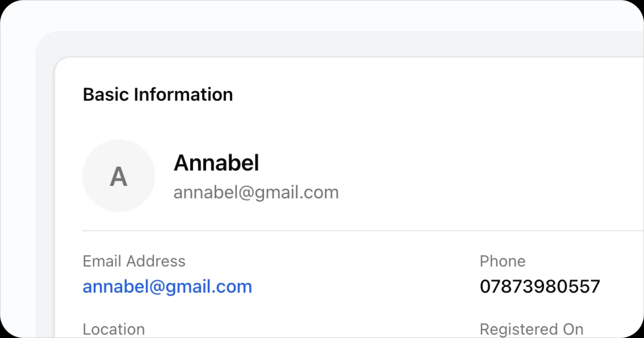644x338 pixels.
Task: Click the "@" symbol in the blue email link
Action: 157,287
